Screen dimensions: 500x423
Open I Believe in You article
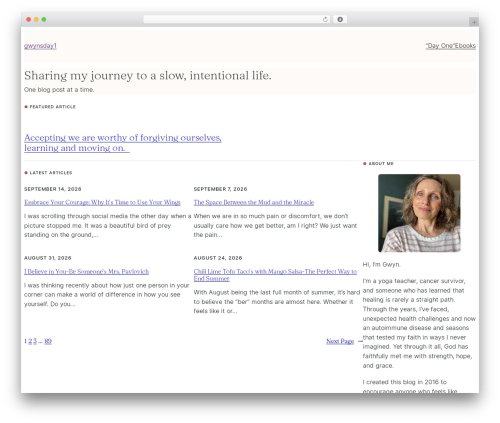(86, 272)
